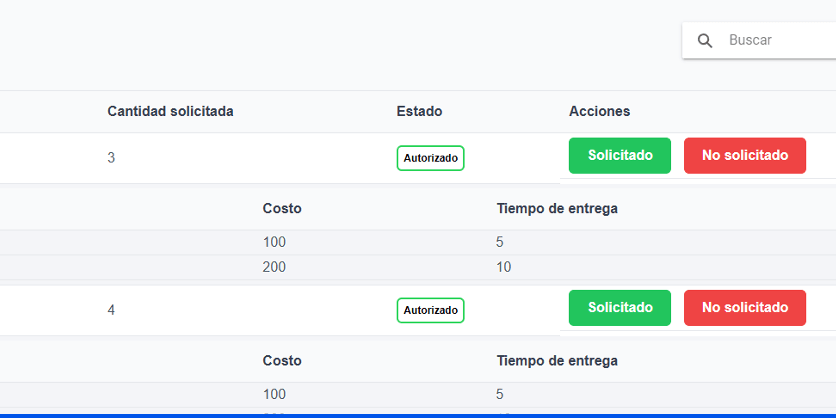Mark the quantity 4 row as Solicitado
The height and width of the screenshot is (418, 836).
620,308
